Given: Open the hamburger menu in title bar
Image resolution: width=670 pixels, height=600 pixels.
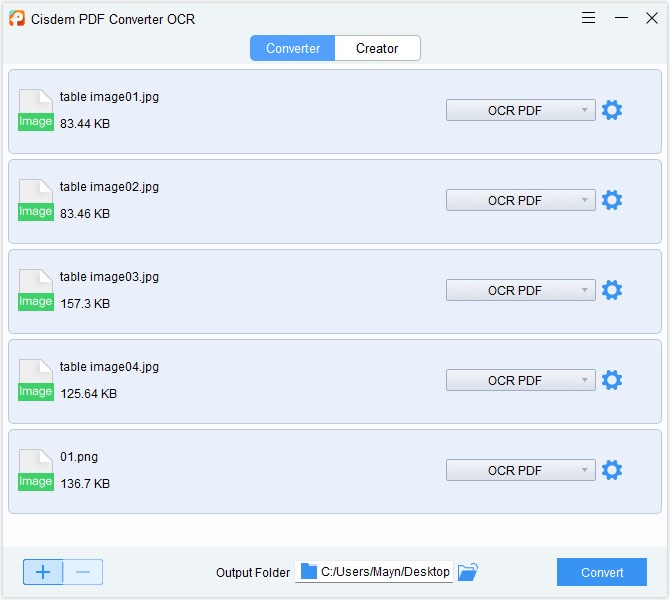Looking at the screenshot, I should click(589, 18).
